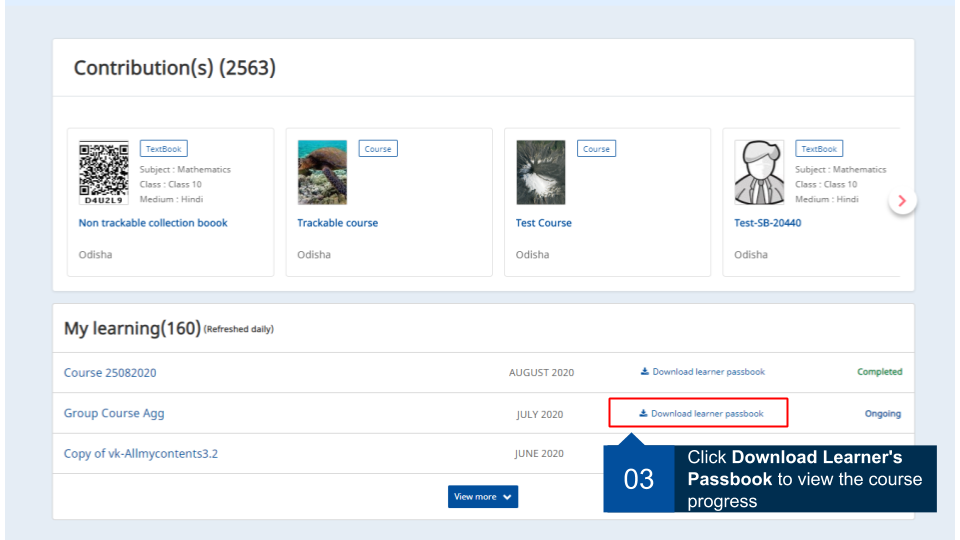Open the Test-SB-20440 textbook link
This screenshot has width=960, height=540.
click(x=767, y=223)
